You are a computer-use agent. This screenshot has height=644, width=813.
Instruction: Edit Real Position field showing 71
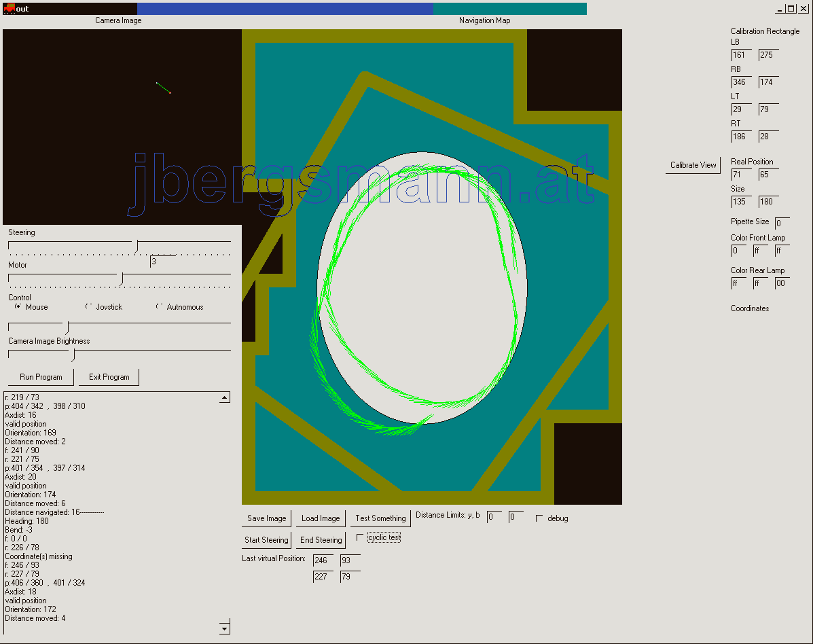741,175
